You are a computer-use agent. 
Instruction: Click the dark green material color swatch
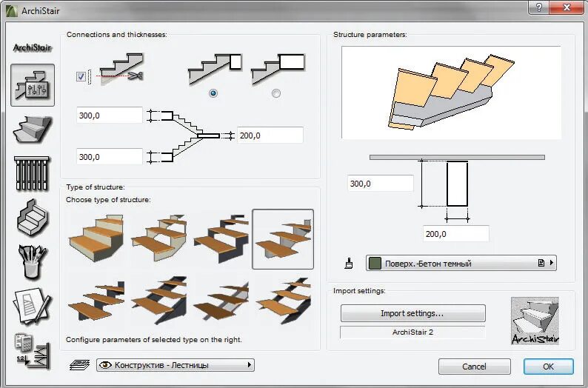375,263
